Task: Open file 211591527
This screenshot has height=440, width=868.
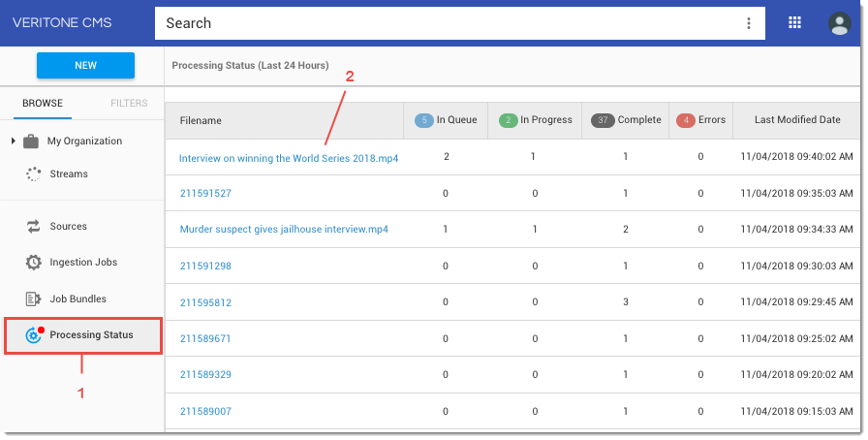Action: 205,194
